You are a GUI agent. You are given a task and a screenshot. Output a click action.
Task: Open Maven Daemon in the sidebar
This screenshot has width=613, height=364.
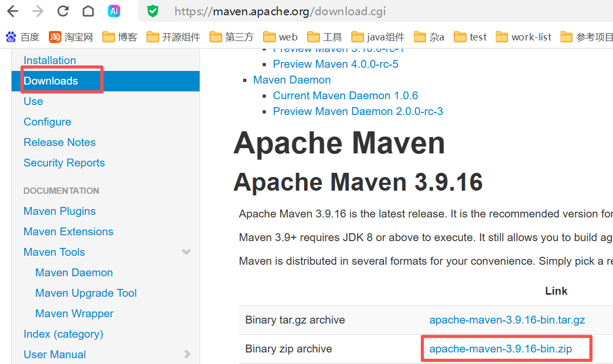click(x=74, y=273)
